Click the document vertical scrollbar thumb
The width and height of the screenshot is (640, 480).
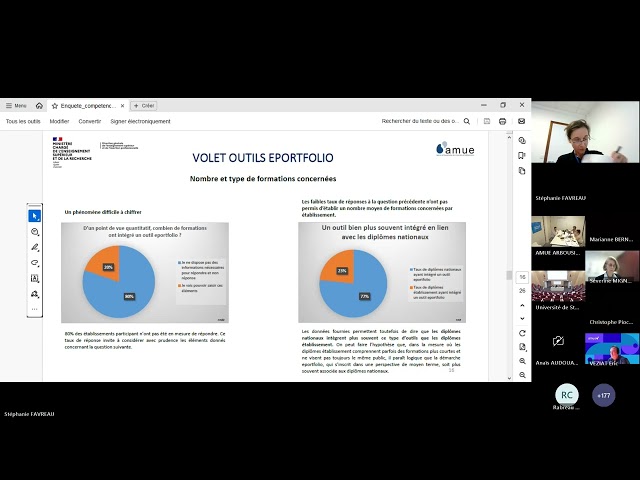(x=509, y=276)
